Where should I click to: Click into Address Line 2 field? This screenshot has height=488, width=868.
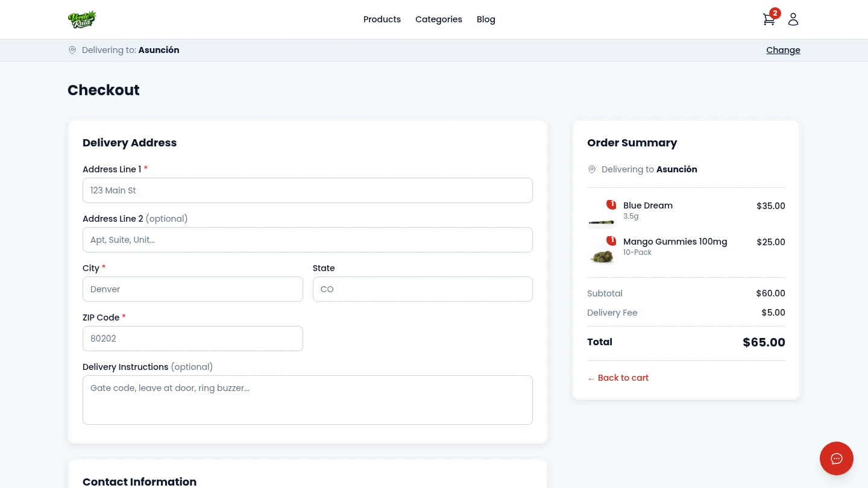[x=307, y=240]
